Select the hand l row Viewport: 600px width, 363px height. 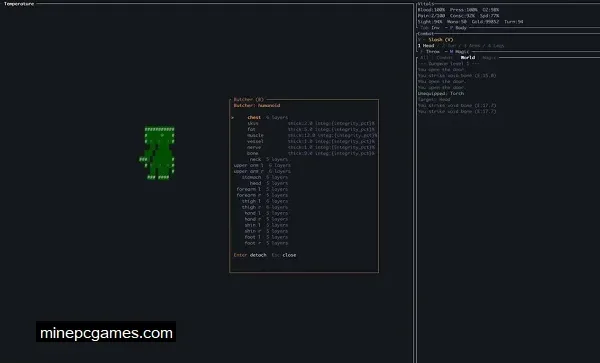pyautogui.click(x=266, y=213)
